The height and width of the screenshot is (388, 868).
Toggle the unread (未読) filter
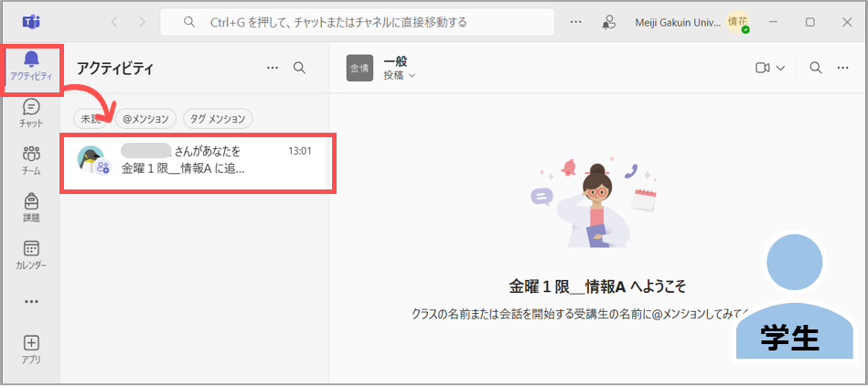pos(90,118)
